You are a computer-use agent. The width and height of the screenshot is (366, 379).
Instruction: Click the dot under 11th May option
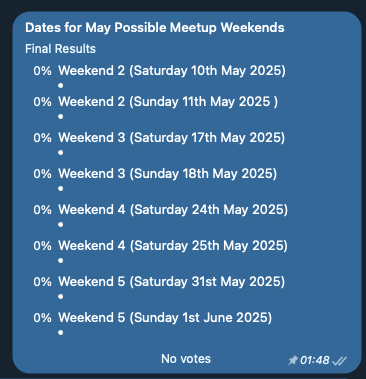60,117
